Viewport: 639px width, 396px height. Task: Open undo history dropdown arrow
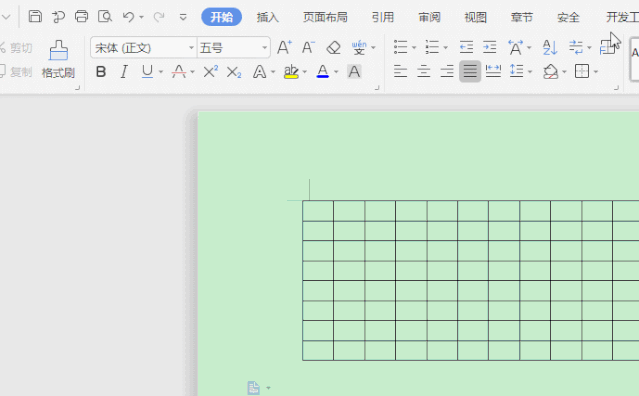point(141,17)
